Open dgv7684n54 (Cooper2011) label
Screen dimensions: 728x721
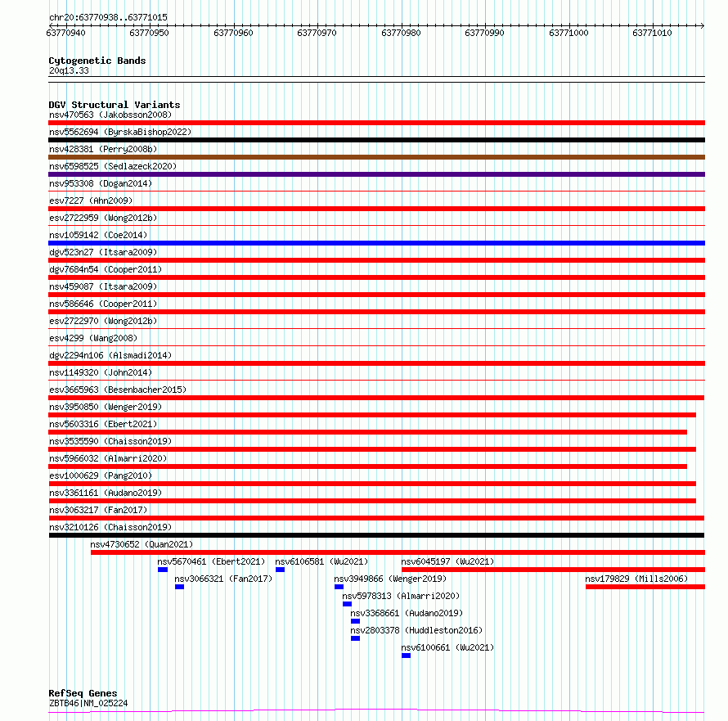pyautogui.click(x=106, y=269)
